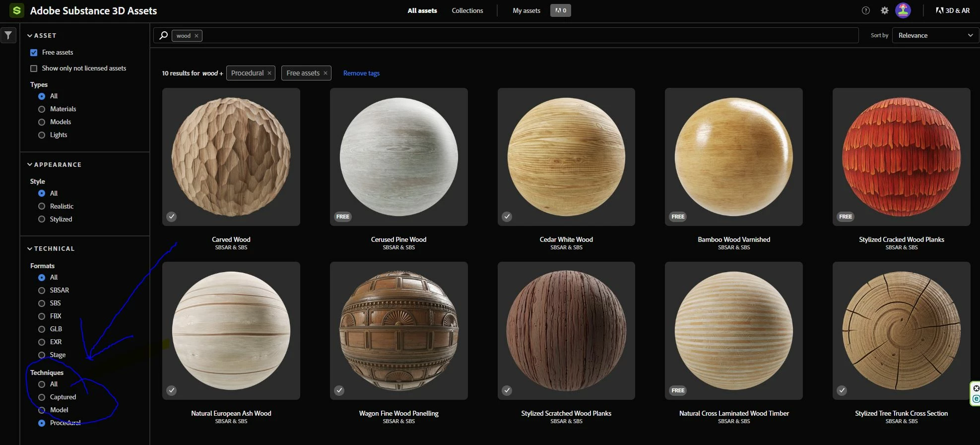980x445 pixels.
Task: Click owned checkmark on Stylized Scratched Wood Planks
Action: click(x=507, y=390)
